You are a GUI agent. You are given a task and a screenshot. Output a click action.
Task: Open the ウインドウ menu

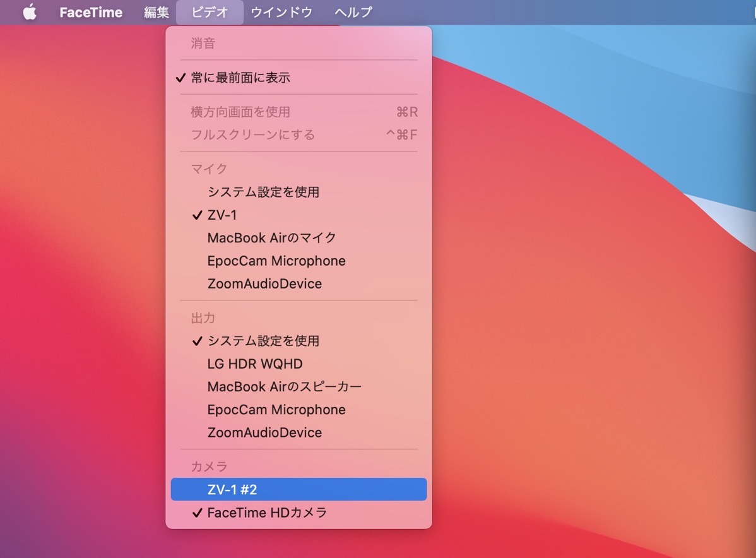pyautogui.click(x=281, y=12)
